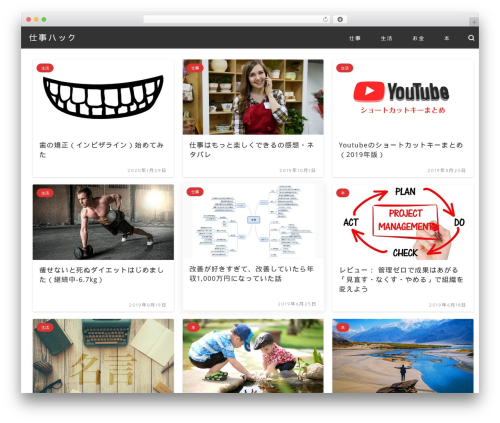This screenshot has height=423, width=500.
Task: Open the search icon in the navigation bar
Action: coord(471,38)
